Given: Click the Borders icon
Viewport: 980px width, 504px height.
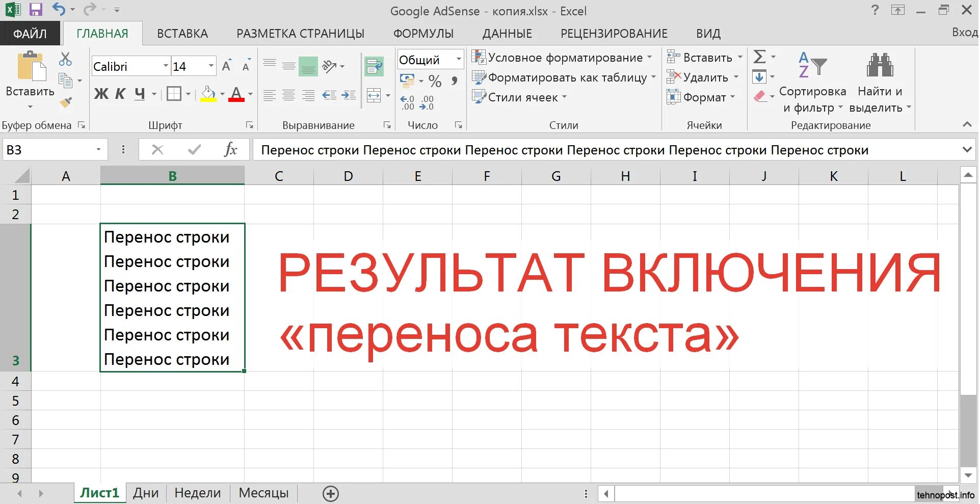Looking at the screenshot, I should [x=174, y=94].
